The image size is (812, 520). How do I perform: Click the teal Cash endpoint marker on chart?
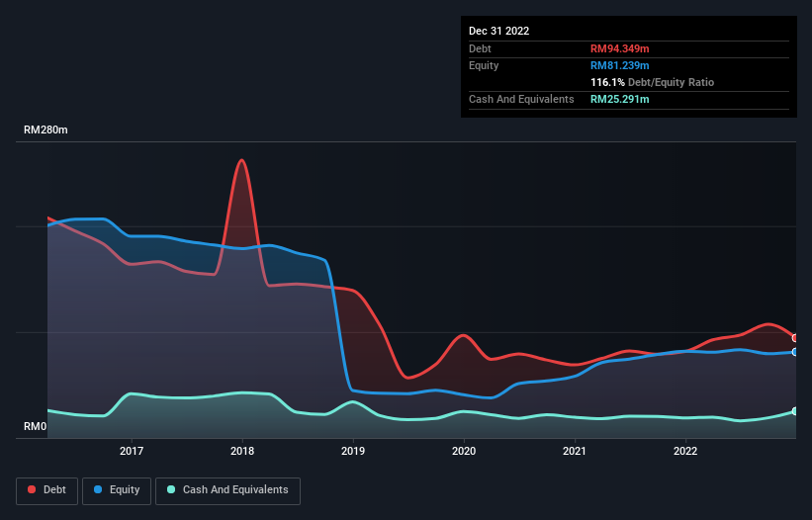pos(795,411)
